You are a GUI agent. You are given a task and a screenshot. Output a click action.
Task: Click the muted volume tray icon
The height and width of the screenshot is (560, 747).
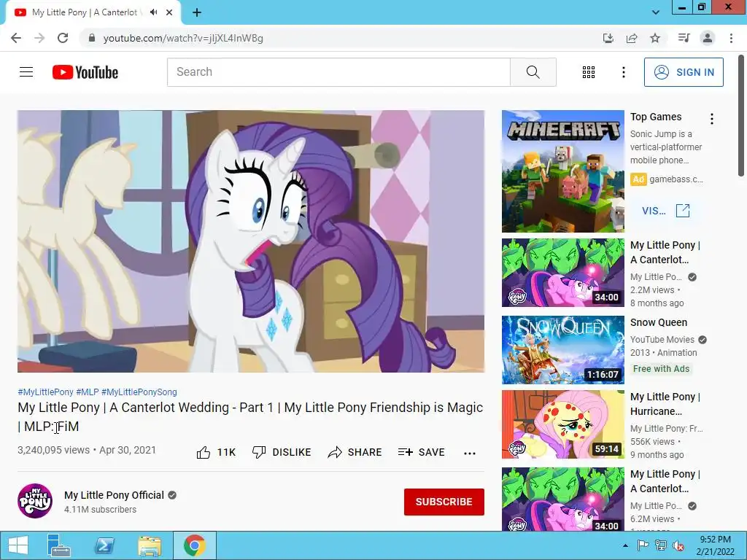click(x=678, y=545)
